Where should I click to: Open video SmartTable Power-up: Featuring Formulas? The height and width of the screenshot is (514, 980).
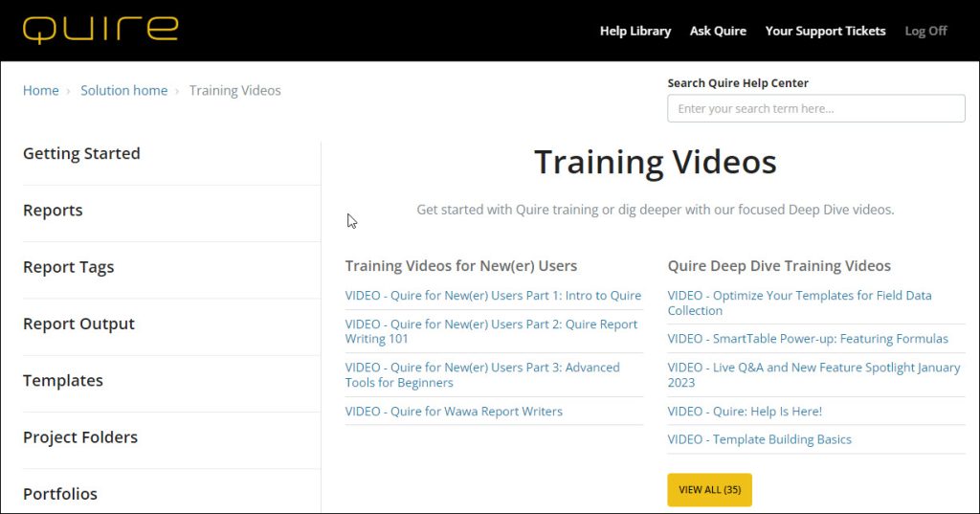(x=808, y=338)
